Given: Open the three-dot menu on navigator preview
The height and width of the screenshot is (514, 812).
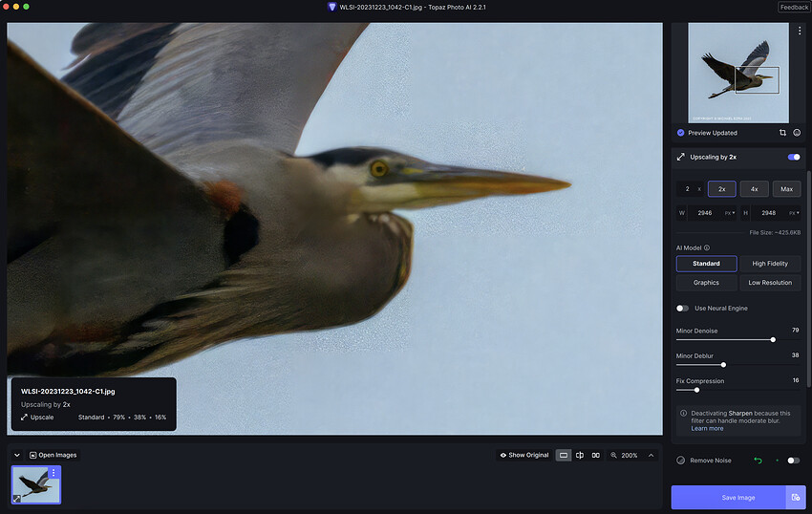Looking at the screenshot, I should pyautogui.click(x=800, y=32).
